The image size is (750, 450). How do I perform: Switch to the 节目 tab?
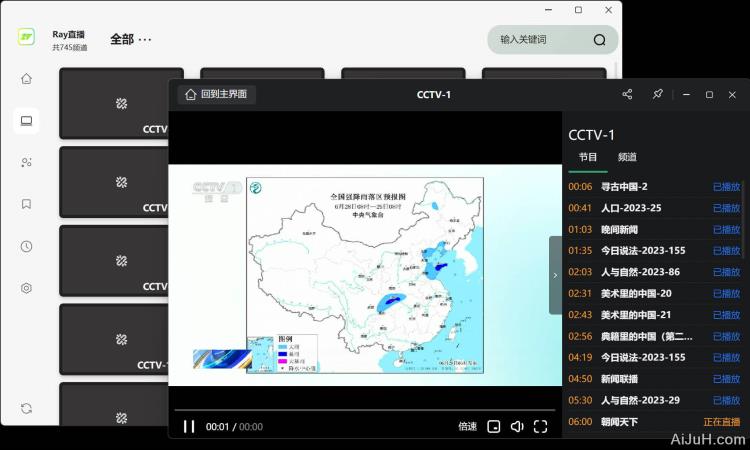point(587,157)
